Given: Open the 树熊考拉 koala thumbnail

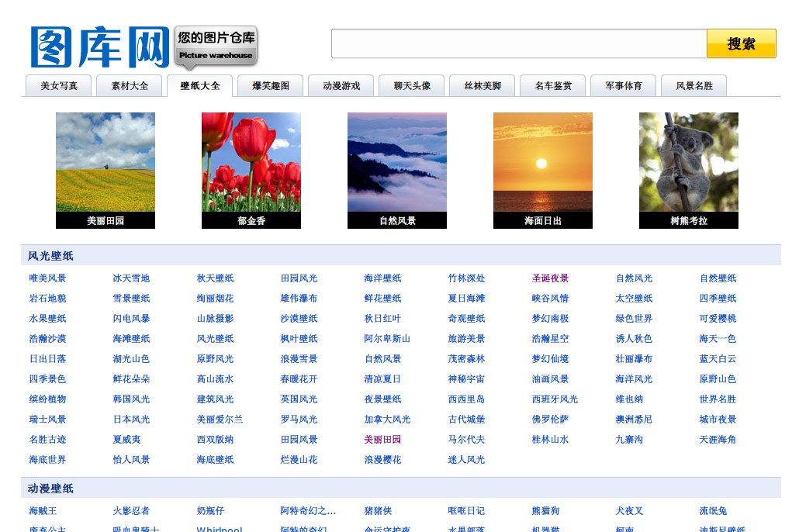Looking at the screenshot, I should tap(688, 170).
